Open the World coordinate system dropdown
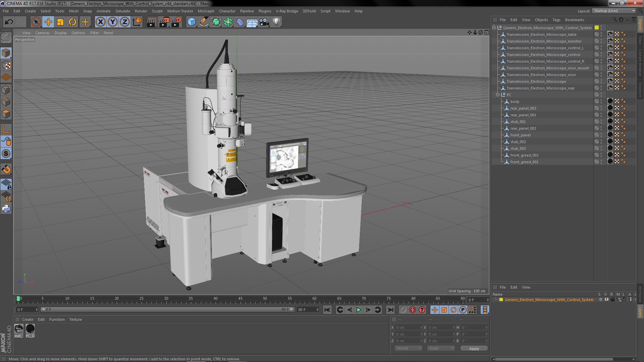This screenshot has width=644, height=362. tap(408, 349)
